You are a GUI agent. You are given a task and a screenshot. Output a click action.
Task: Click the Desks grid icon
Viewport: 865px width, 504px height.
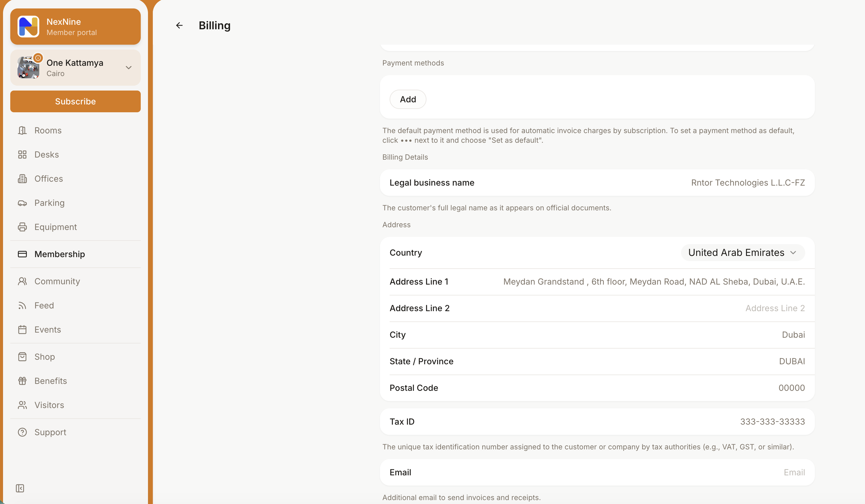pyautogui.click(x=22, y=155)
